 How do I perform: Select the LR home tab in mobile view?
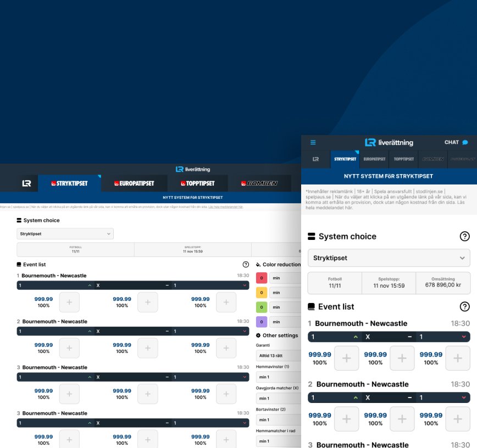(316, 159)
